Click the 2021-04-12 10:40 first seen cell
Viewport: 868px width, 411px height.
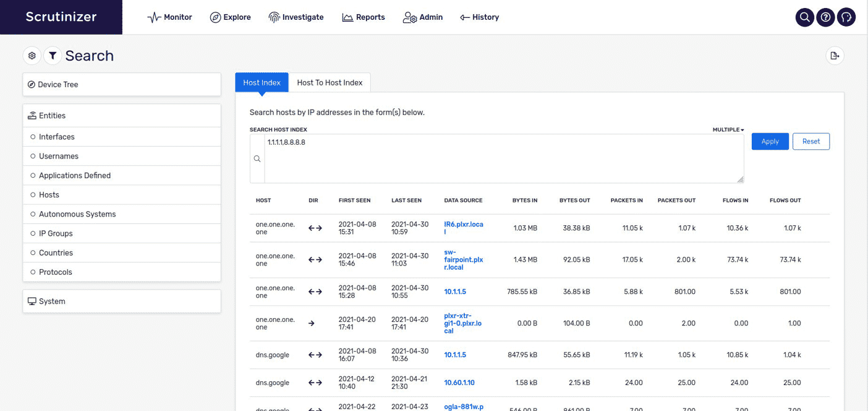pyautogui.click(x=357, y=383)
